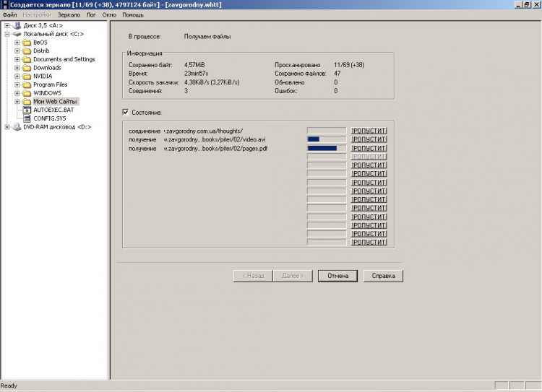Viewport: 542px width, 392px height.
Task: Click the Отмена button
Action: click(337, 276)
